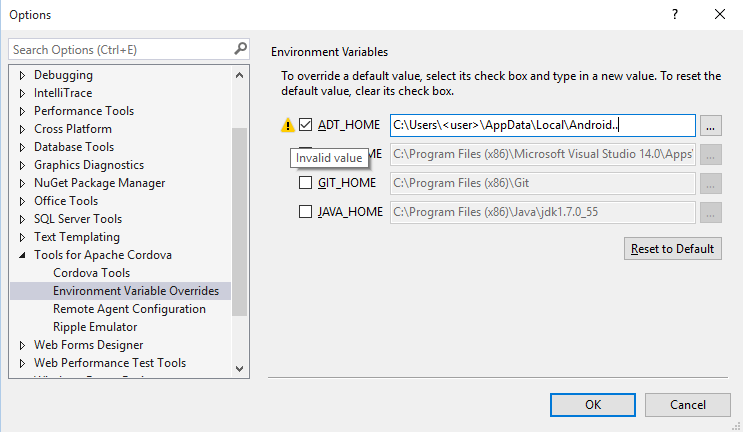Expand the Office Tools node arrow
The height and width of the screenshot is (432, 743).
(22, 201)
